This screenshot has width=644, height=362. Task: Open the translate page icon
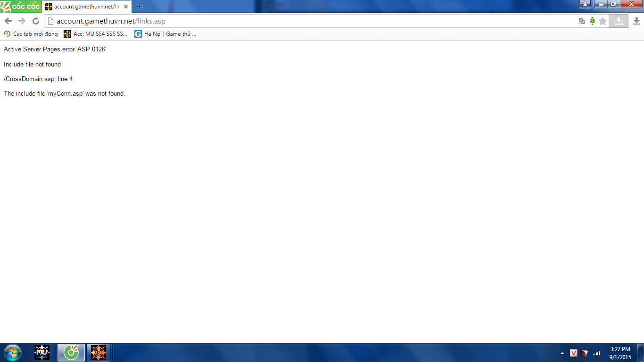click(x=582, y=21)
